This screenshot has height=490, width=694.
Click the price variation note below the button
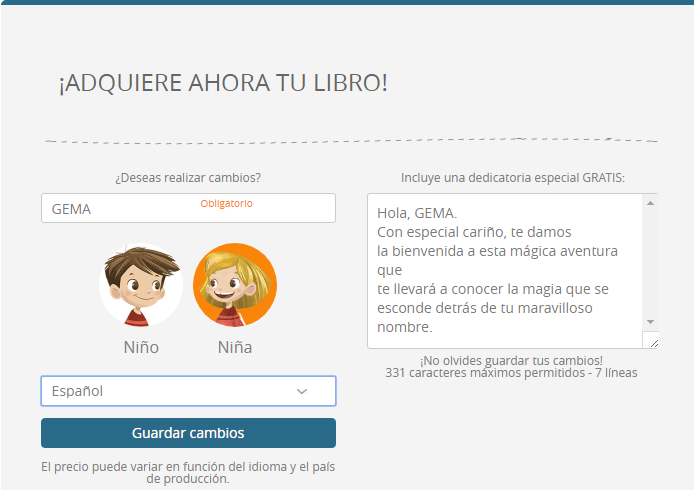(x=188, y=473)
